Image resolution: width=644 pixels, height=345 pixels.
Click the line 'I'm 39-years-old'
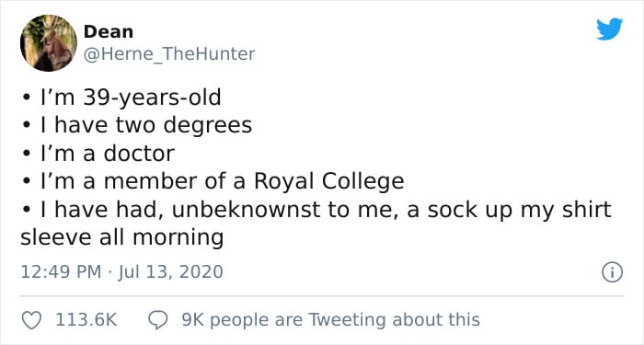tap(131, 98)
